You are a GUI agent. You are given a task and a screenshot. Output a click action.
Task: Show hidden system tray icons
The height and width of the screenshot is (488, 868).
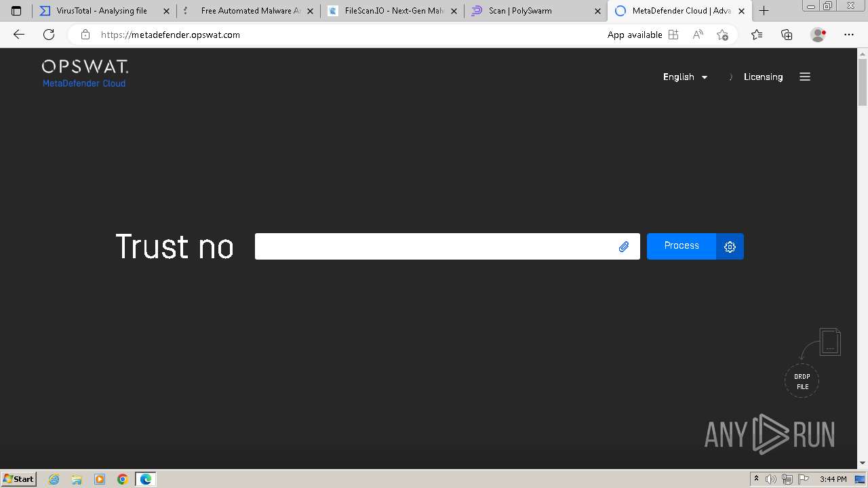756,479
